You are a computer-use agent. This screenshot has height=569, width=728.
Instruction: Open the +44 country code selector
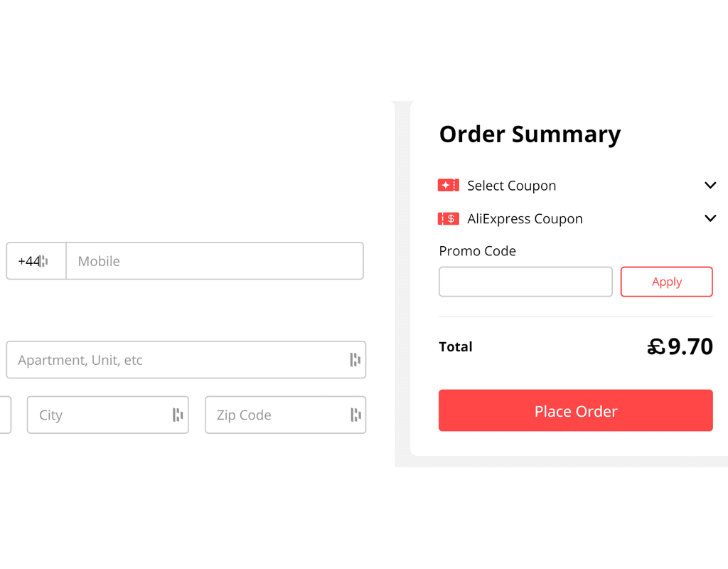[28, 261]
